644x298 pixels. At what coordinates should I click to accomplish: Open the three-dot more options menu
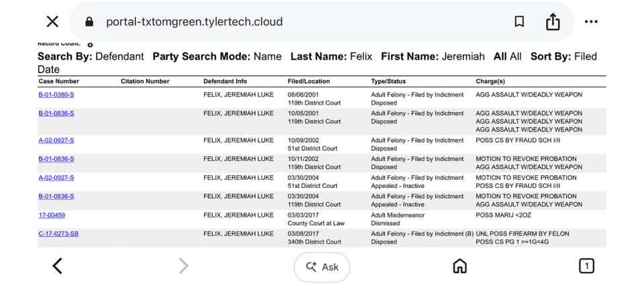pyautogui.click(x=591, y=21)
